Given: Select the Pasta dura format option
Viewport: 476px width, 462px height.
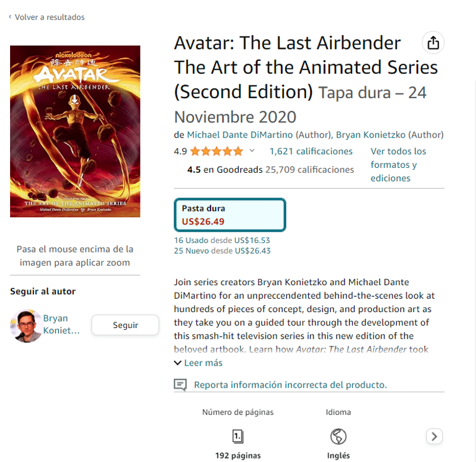Looking at the screenshot, I should (x=230, y=215).
